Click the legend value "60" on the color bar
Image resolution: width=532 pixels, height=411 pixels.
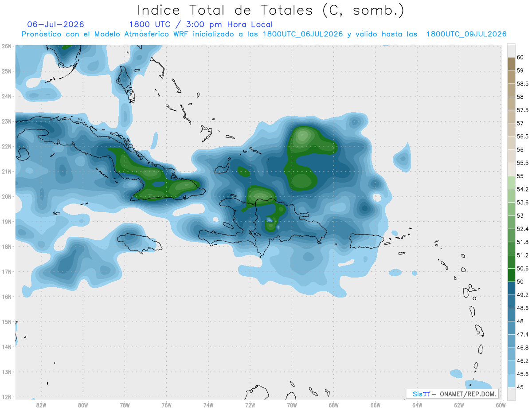pos(520,57)
